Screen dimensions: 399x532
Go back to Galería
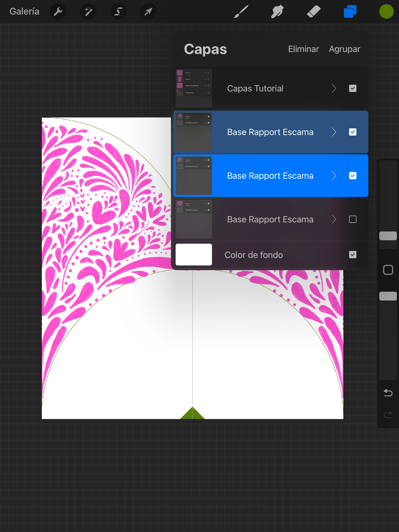pos(24,12)
